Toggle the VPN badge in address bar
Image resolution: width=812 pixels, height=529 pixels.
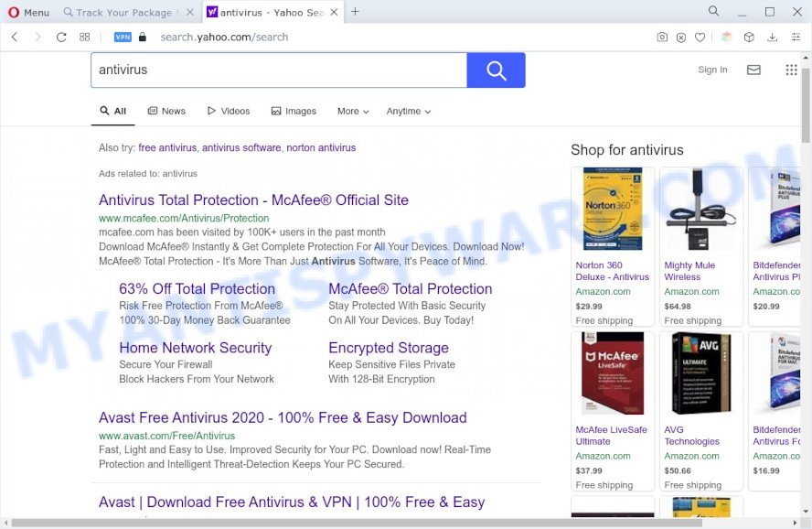click(x=123, y=37)
